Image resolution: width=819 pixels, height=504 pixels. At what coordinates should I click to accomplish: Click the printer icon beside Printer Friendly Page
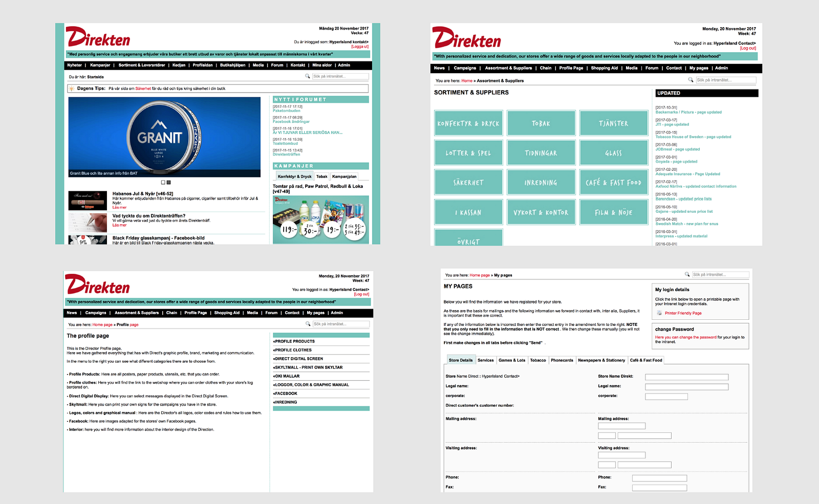pos(659,313)
